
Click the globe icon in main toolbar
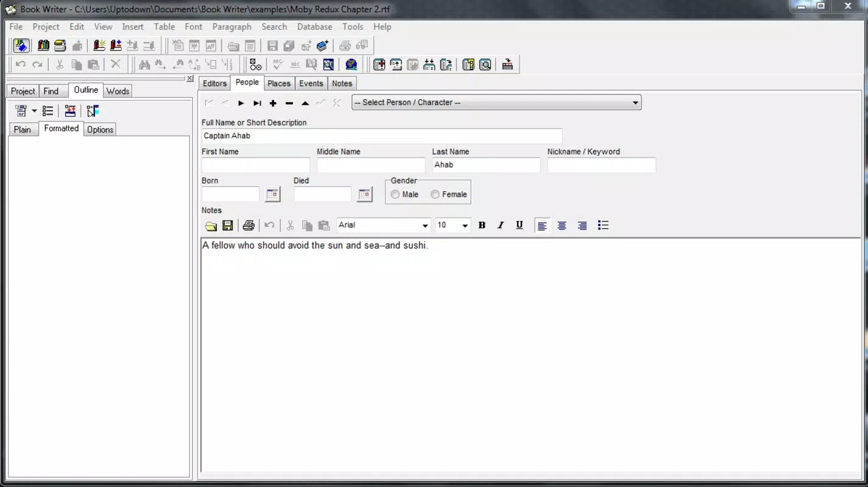click(351, 65)
